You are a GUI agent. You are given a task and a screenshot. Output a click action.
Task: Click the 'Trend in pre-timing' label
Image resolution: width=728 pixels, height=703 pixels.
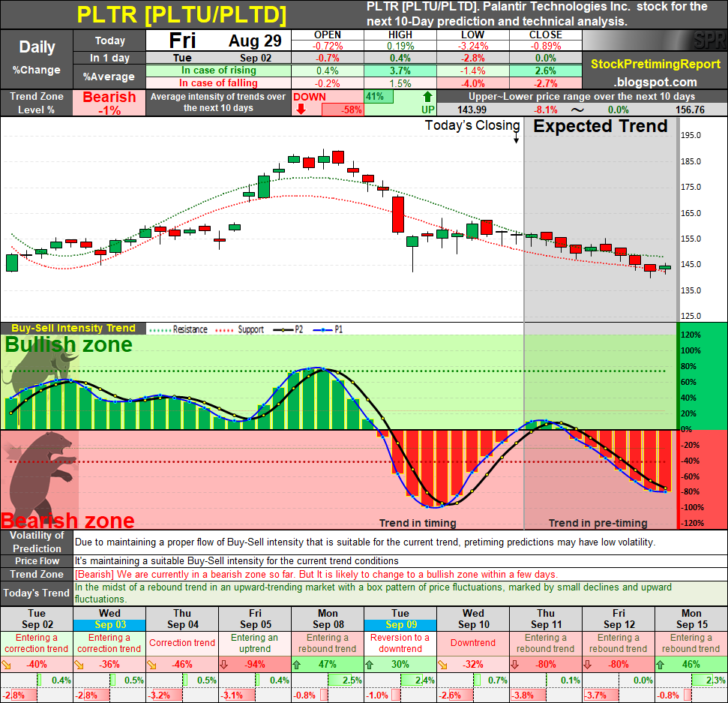(x=598, y=523)
